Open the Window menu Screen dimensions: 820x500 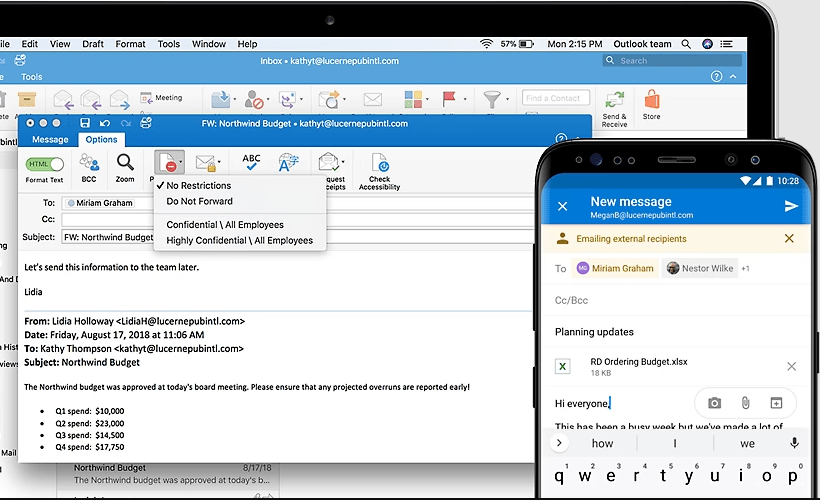(x=209, y=44)
